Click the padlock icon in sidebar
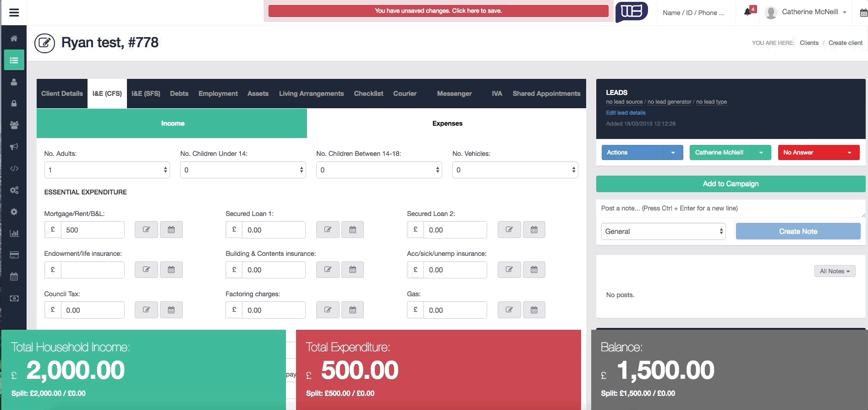 coord(14,104)
